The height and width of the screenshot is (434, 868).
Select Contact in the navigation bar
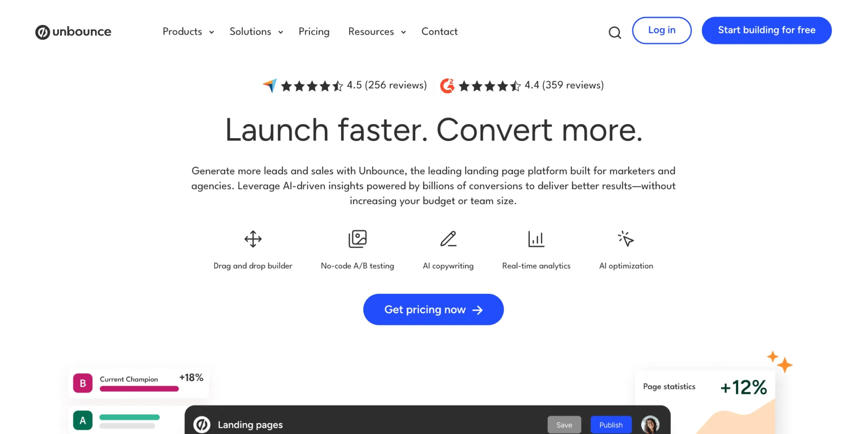439,32
